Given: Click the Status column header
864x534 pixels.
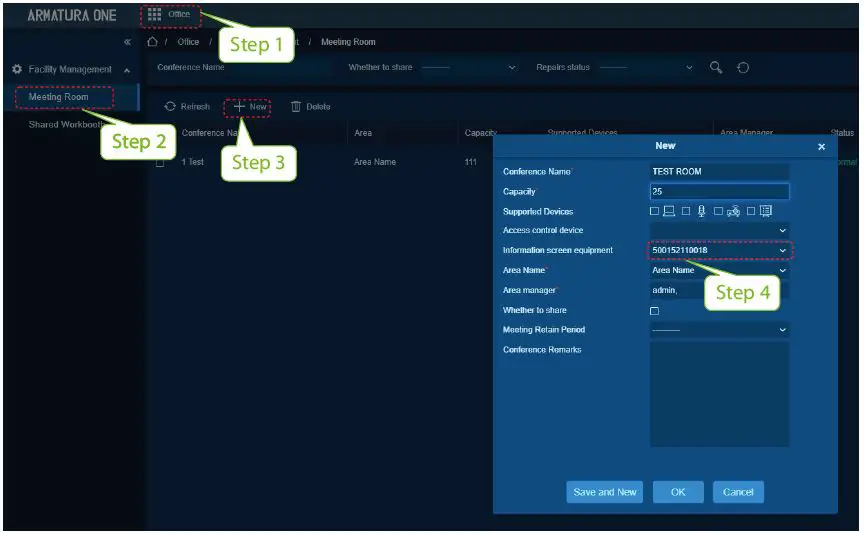Looking at the screenshot, I should pos(842,133).
